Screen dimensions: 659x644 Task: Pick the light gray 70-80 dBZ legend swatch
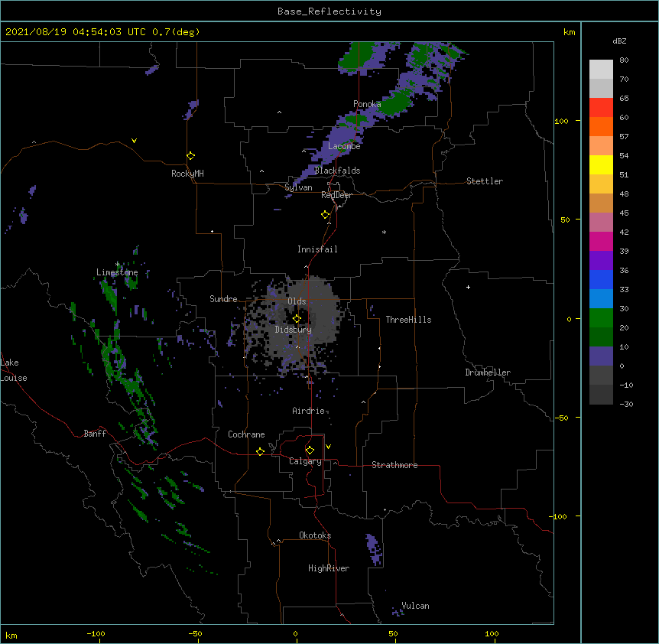(x=601, y=69)
